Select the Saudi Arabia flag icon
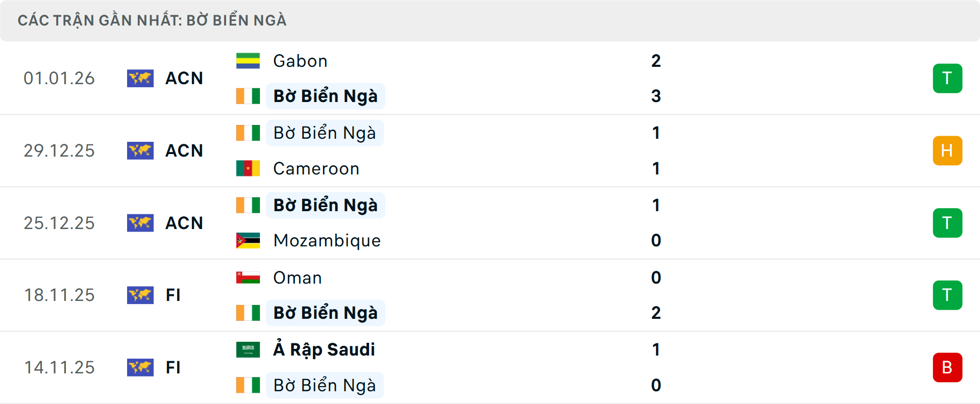 [248, 350]
